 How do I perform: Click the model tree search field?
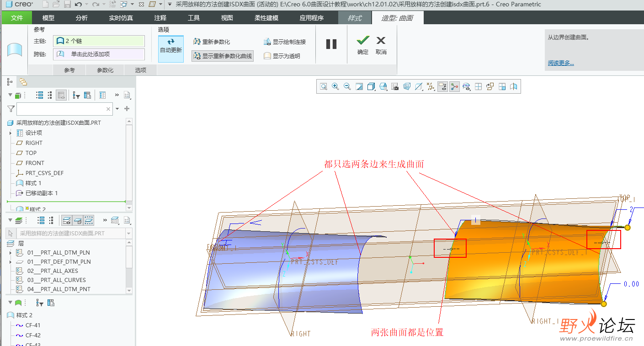[64, 109]
